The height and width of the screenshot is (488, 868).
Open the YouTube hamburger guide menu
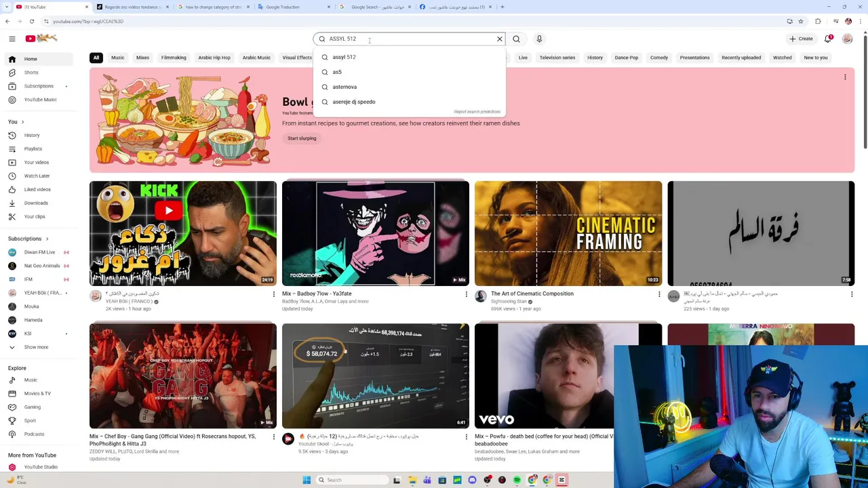(12, 39)
